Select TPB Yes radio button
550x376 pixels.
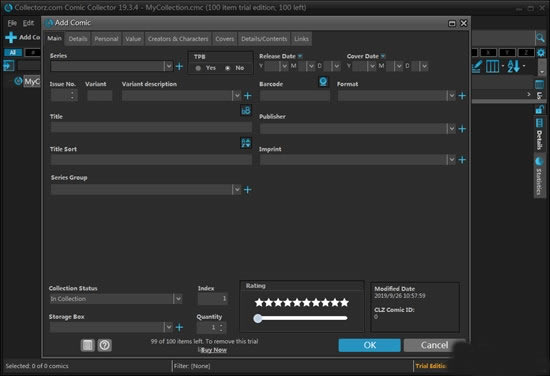pyautogui.click(x=198, y=68)
